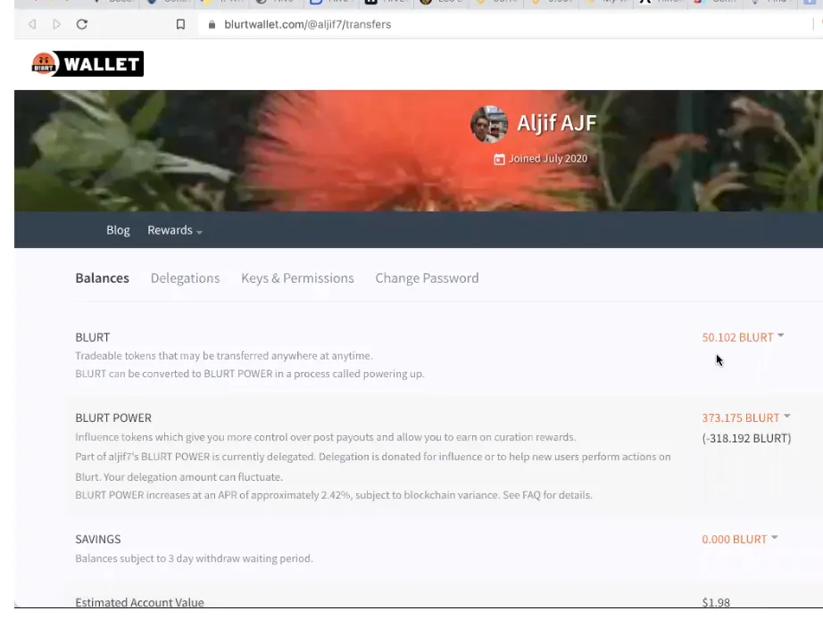Select the Balances tab
This screenshot has width=823, height=644.
(103, 278)
